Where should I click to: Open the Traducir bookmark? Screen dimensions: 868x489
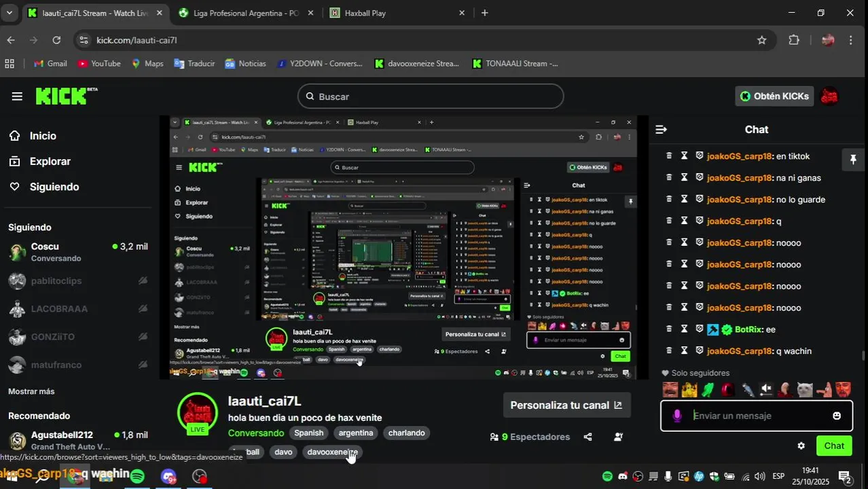(194, 63)
